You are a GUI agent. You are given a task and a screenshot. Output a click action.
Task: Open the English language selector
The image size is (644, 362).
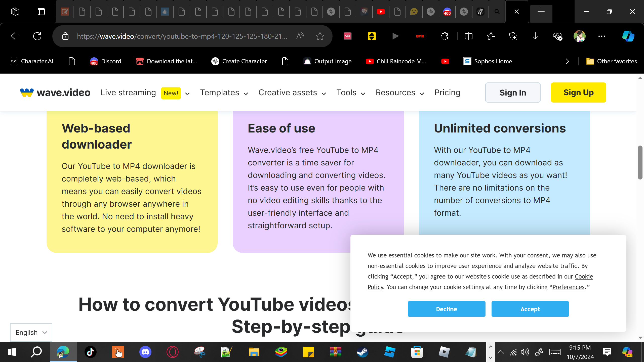(x=31, y=332)
